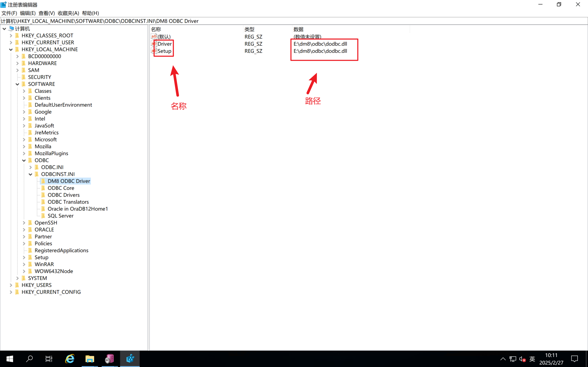This screenshot has height=367, width=588.
Task: Click the ORACLE folder icon
Action: (30, 230)
